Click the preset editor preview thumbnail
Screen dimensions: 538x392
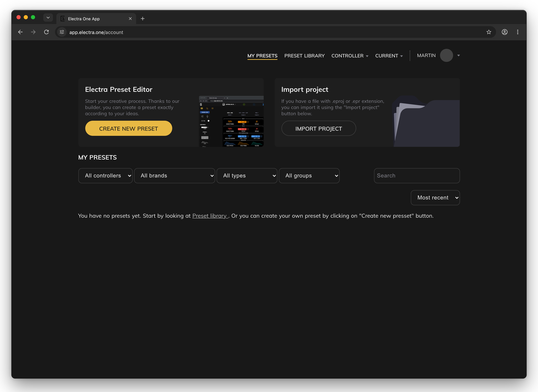[x=231, y=121]
